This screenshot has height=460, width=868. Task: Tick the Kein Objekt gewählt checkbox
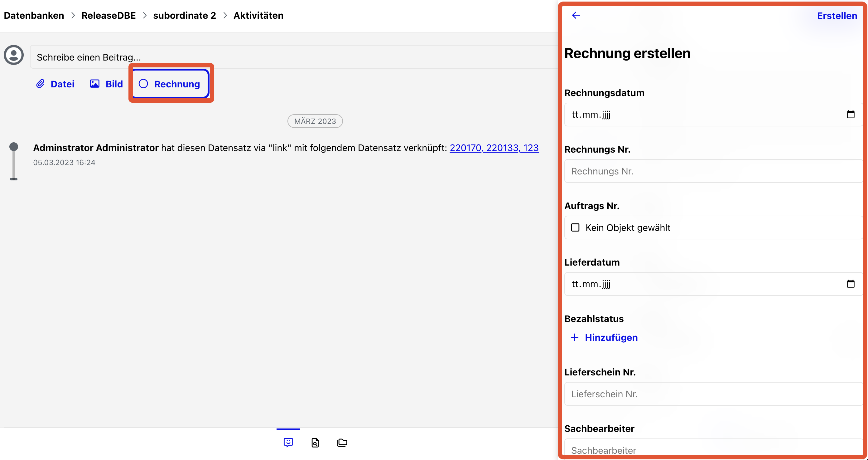click(575, 228)
